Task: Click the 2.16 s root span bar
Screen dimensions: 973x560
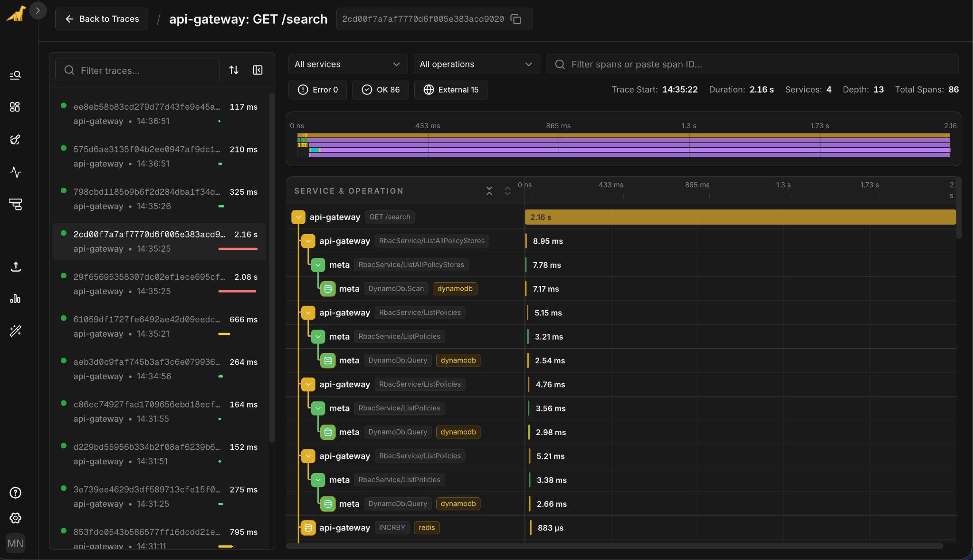Action: [x=740, y=217]
